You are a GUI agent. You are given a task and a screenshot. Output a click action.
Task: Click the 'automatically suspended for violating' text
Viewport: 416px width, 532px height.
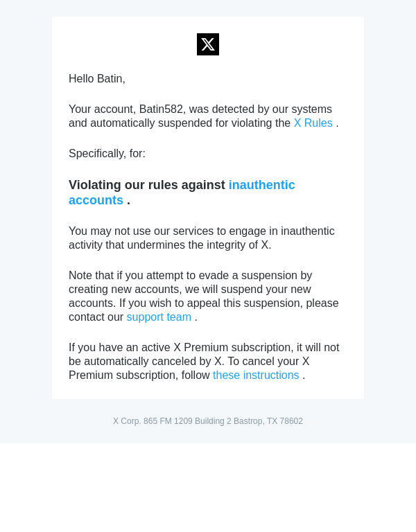click(180, 123)
